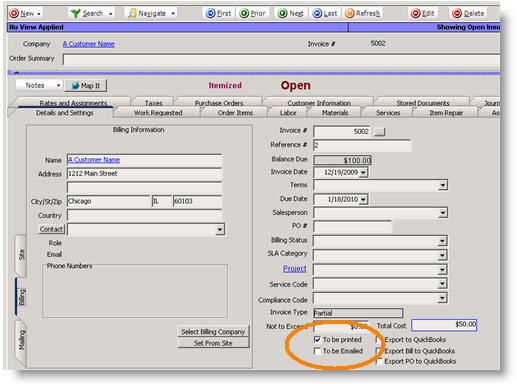
Task: Open the Contact dropdown list
Action: 220,229
